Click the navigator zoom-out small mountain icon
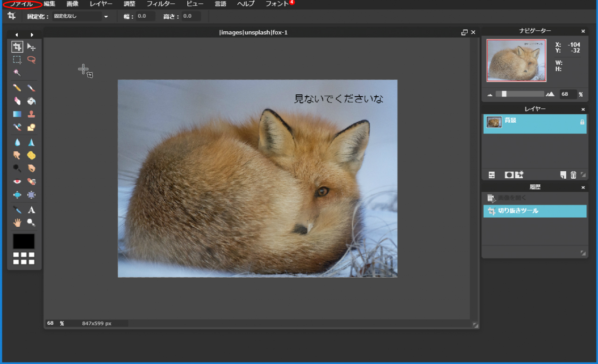Screen dimensions: 598x364 coord(490,95)
